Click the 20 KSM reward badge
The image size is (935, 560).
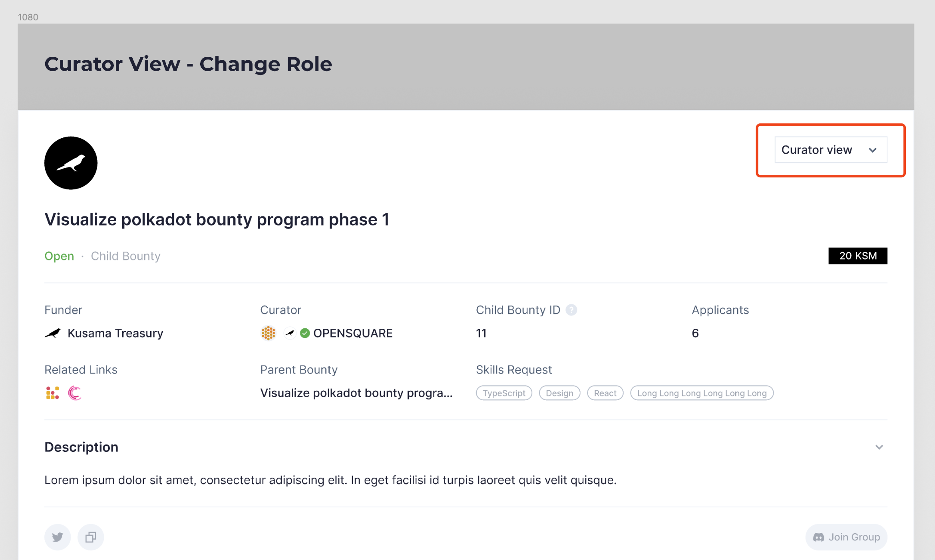[x=857, y=256]
